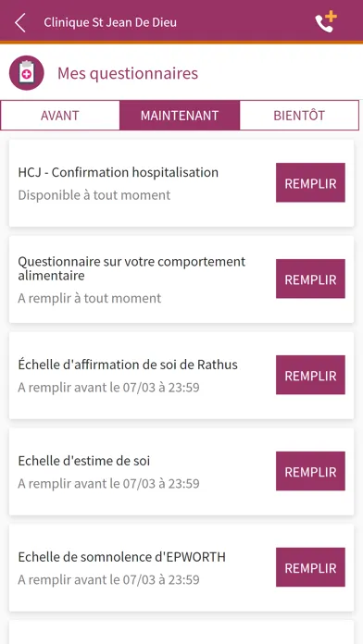Tap the Disponible à tout moment subtitle
Viewport: 363px width, 644px height.
coord(94,195)
